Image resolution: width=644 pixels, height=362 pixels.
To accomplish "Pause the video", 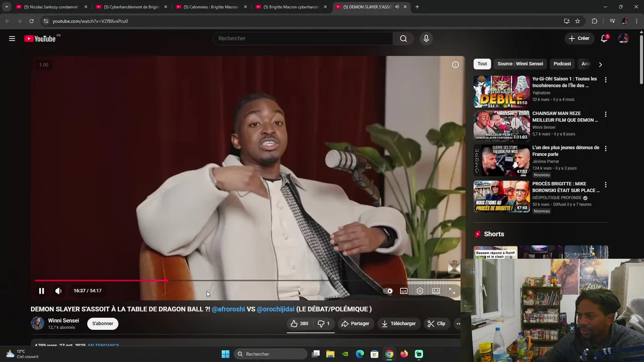I will 42,291.
